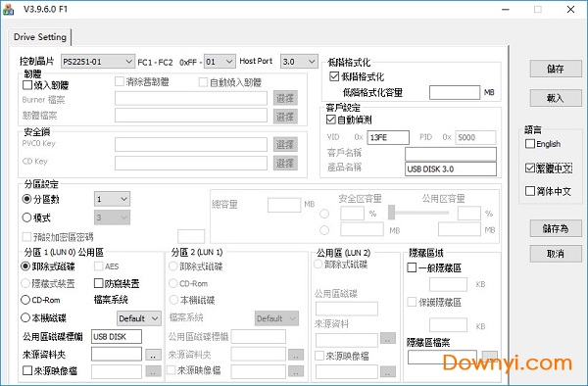
Task: Click 分區 1 來源資料夾 input field
Action: [117, 354]
